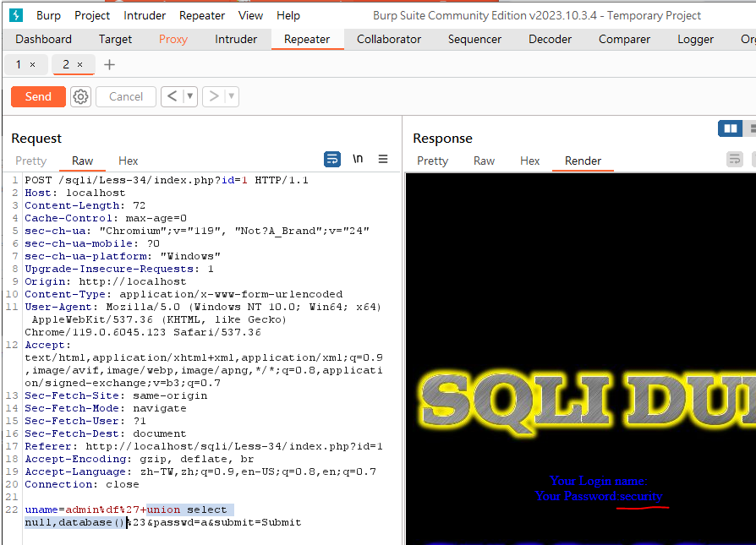The height and width of the screenshot is (545, 756).
Task: Go back to previous request in history
Action: click(173, 96)
